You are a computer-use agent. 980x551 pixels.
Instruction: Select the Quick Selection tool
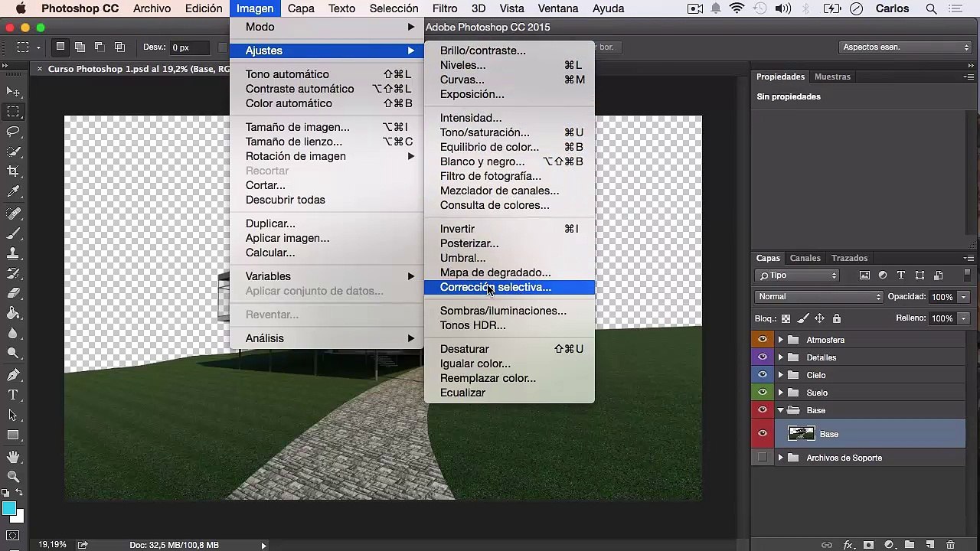[13, 152]
